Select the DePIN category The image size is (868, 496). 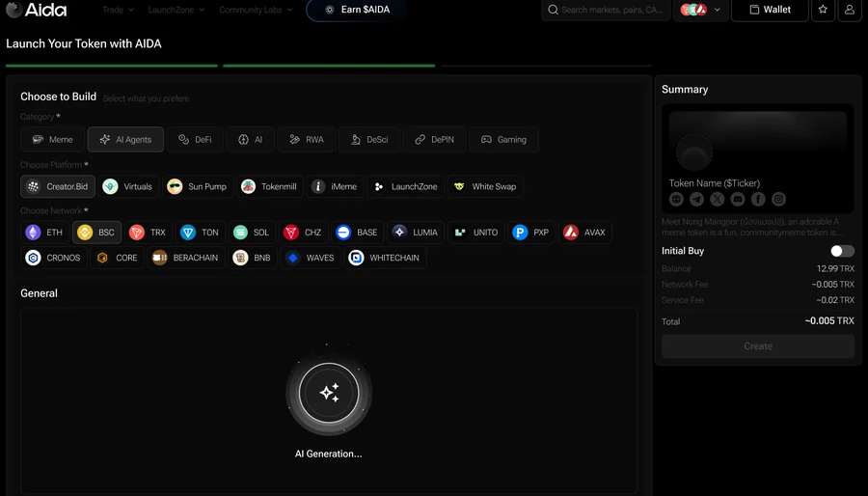pos(434,140)
